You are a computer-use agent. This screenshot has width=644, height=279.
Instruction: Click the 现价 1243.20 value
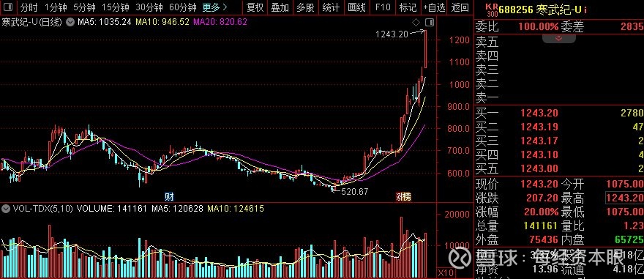tap(539, 184)
